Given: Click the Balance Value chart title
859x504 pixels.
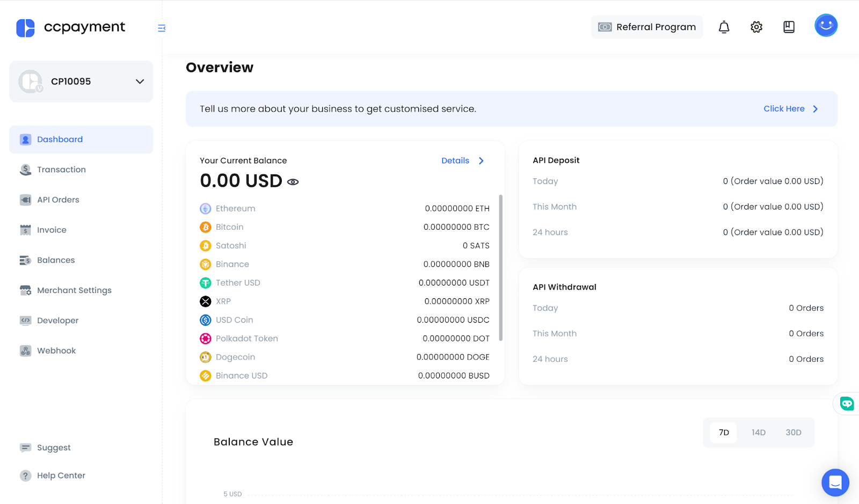Looking at the screenshot, I should click(x=253, y=442).
